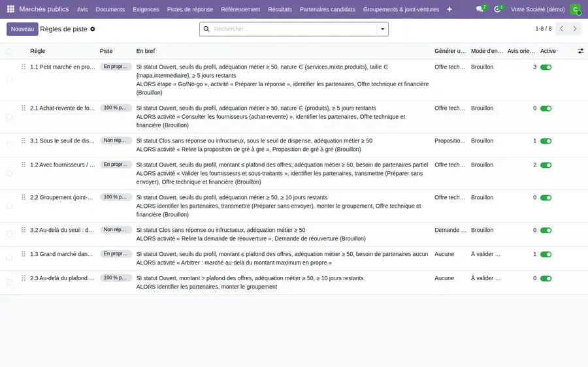
Task: Sort by the Règle column header
Action: click(x=37, y=51)
